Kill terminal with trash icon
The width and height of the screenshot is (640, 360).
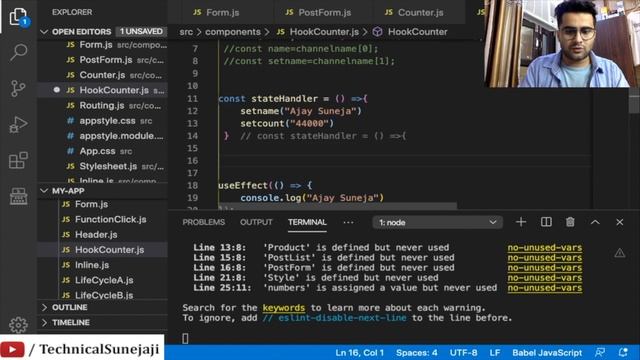(x=570, y=222)
